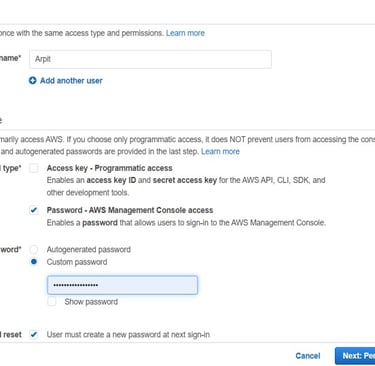Uncheck the require new password at next sign-in checkbox
Viewport: 375px width, 366px height.
[x=34, y=334]
